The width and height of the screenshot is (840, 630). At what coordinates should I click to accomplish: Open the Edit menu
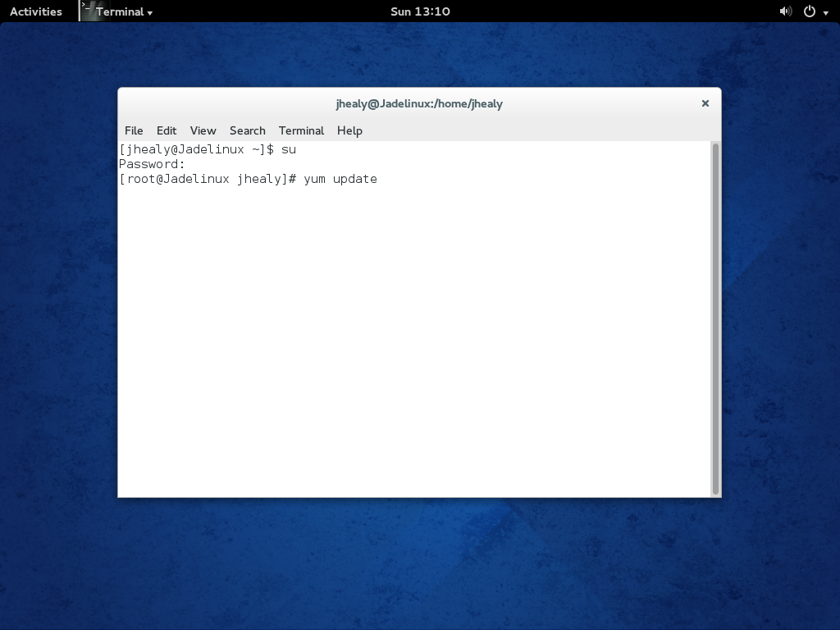coord(167,130)
